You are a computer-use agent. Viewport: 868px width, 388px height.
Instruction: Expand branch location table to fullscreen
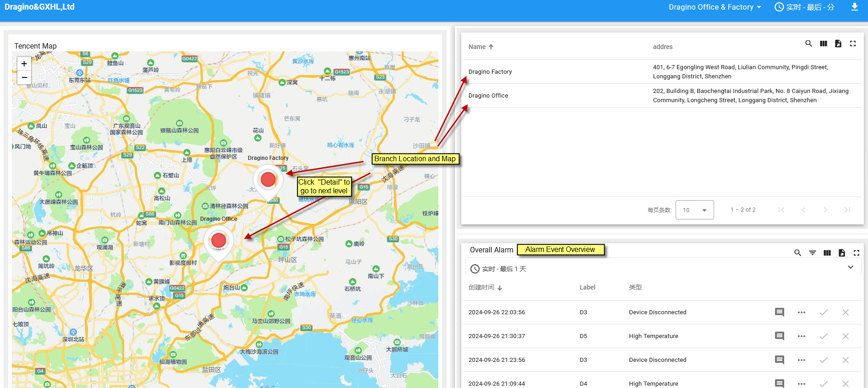click(852, 44)
